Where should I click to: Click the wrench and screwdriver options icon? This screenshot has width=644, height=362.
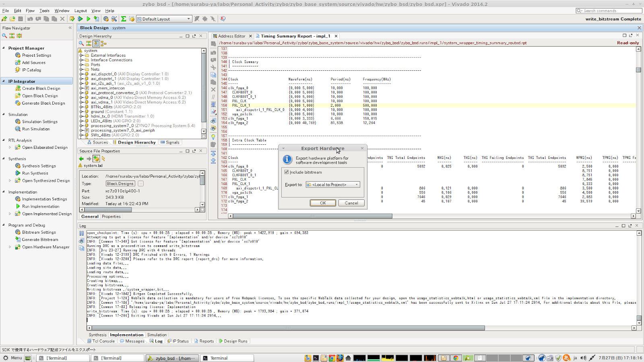pos(114,19)
